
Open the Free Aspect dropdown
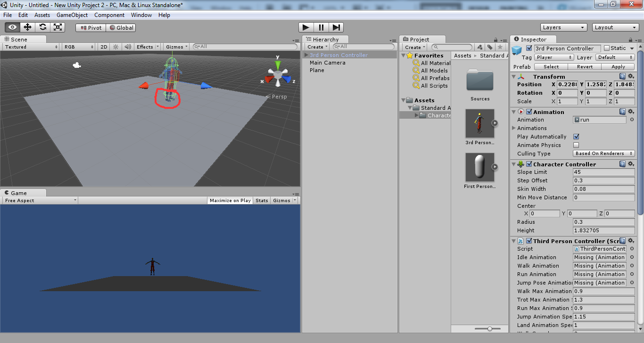tap(40, 200)
